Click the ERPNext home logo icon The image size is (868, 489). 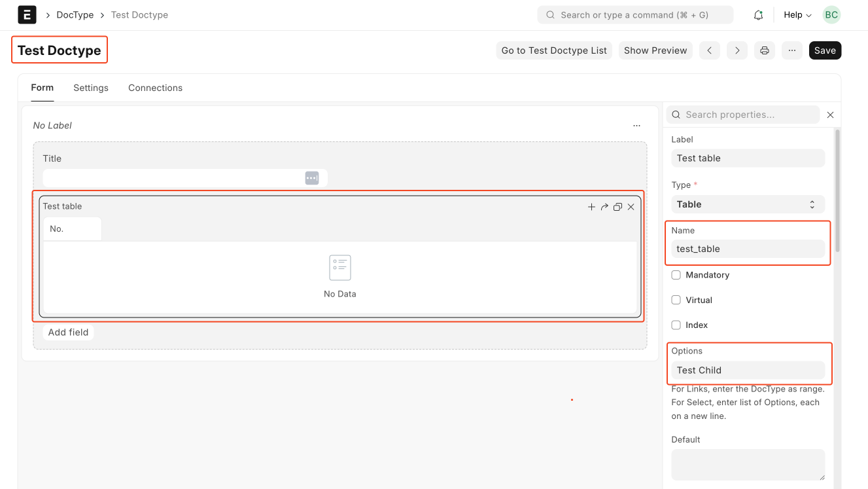[27, 14]
